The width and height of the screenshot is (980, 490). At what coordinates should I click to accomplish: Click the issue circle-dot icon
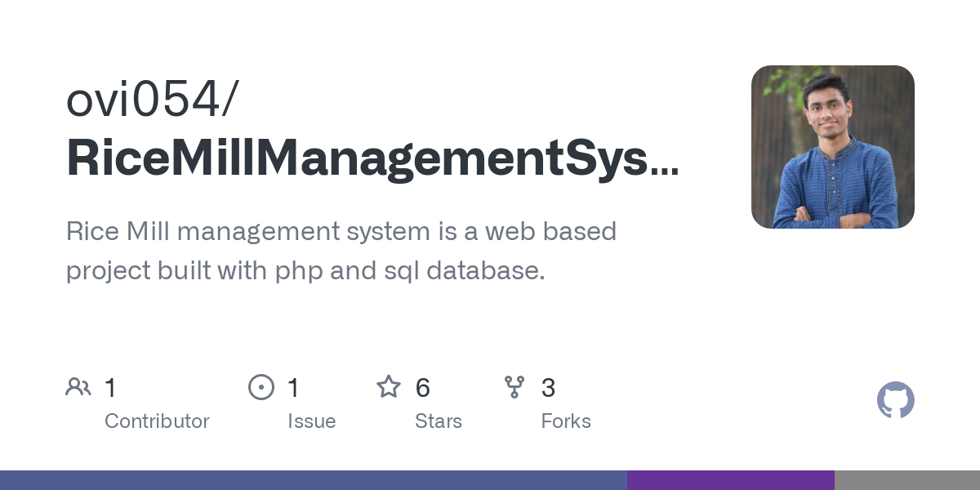pos(261,386)
